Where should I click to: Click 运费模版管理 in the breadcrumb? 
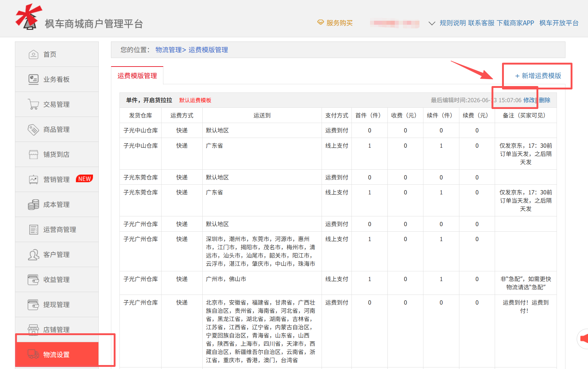tap(208, 50)
